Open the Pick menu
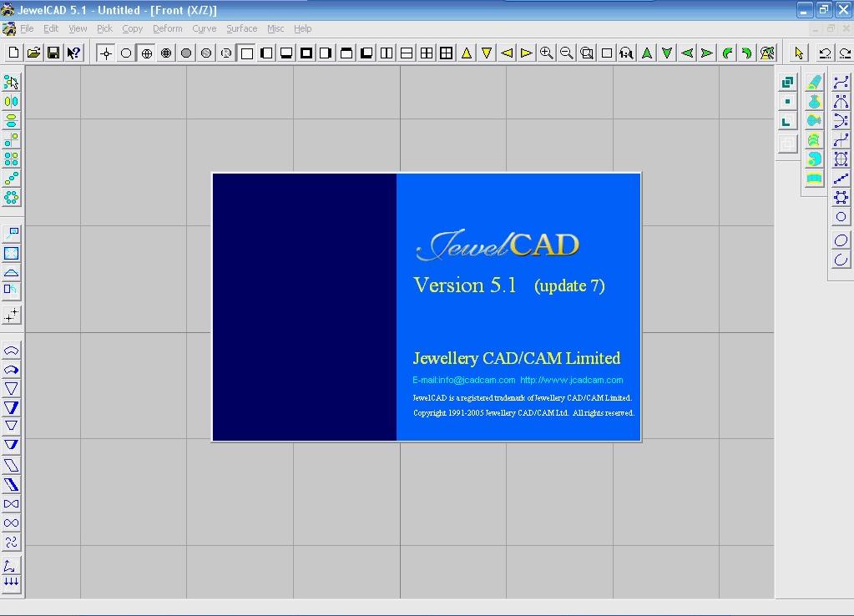Image resolution: width=854 pixels, height=616 pixels. click(104, 28)
